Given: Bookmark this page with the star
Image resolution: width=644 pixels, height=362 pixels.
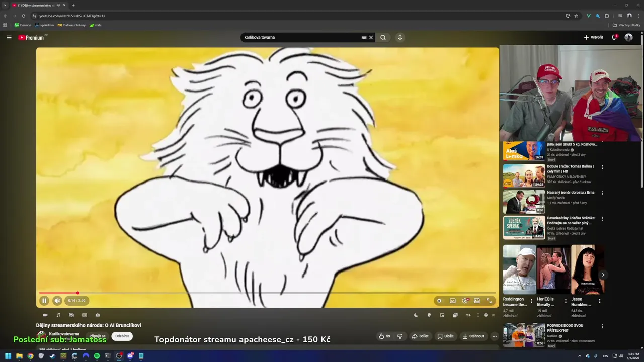Looking at the screenshot, I should click(x=576, y=16).
